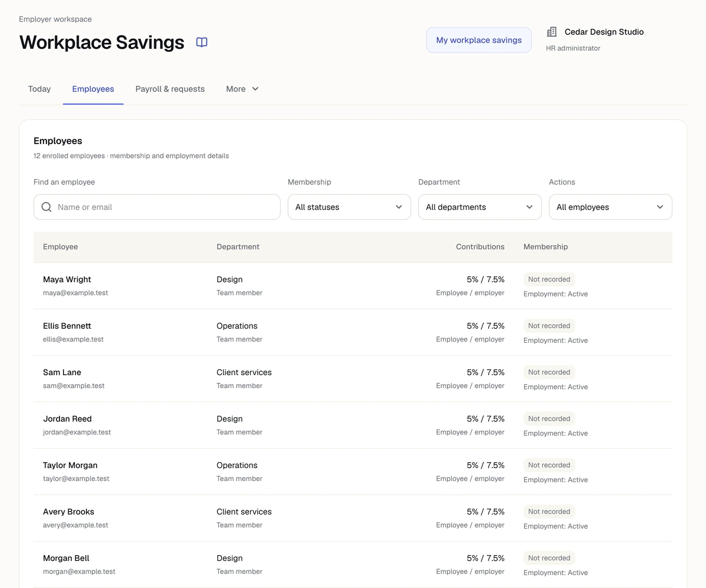
Task: Click the email sam@example.test
Action: point(74,386)
